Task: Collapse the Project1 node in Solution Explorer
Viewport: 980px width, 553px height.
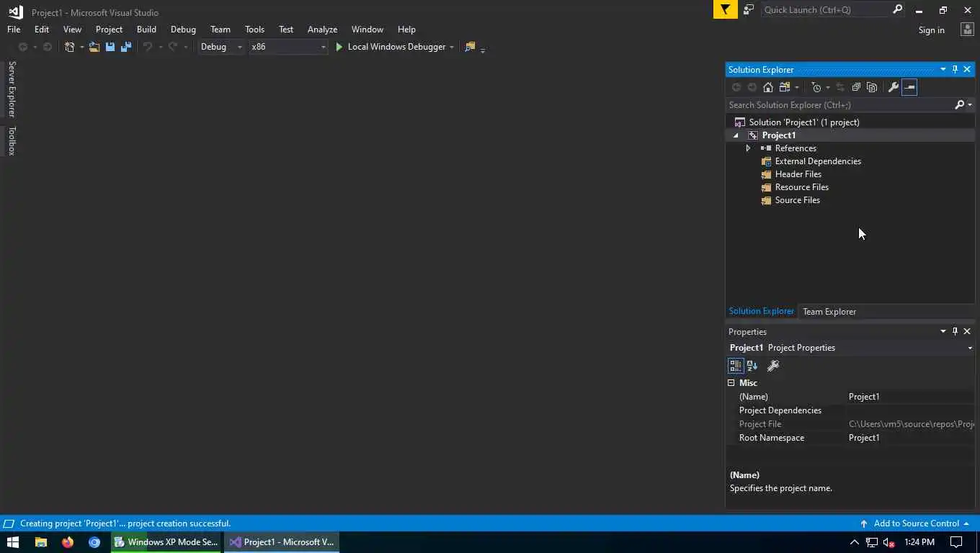Action: coord(736,135)
